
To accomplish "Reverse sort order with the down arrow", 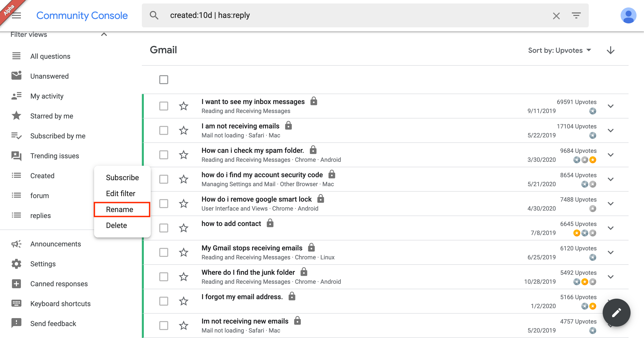I will tap(610, 50).
